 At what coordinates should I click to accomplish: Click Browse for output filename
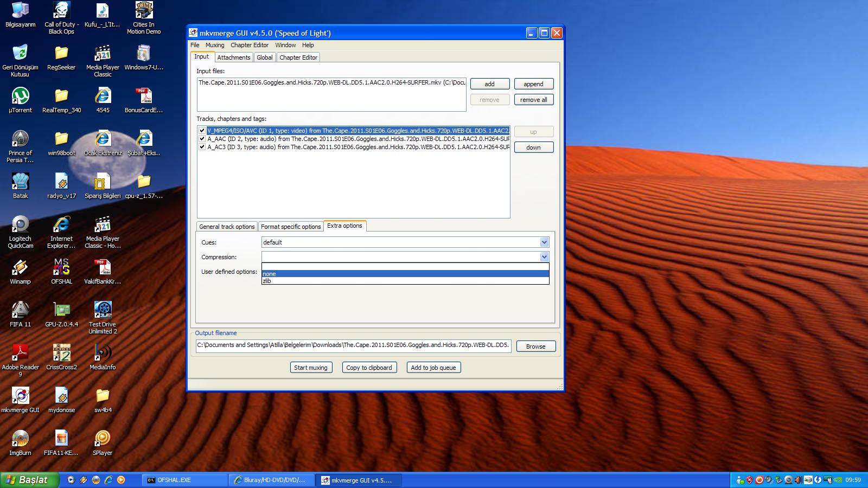[536, 346]
